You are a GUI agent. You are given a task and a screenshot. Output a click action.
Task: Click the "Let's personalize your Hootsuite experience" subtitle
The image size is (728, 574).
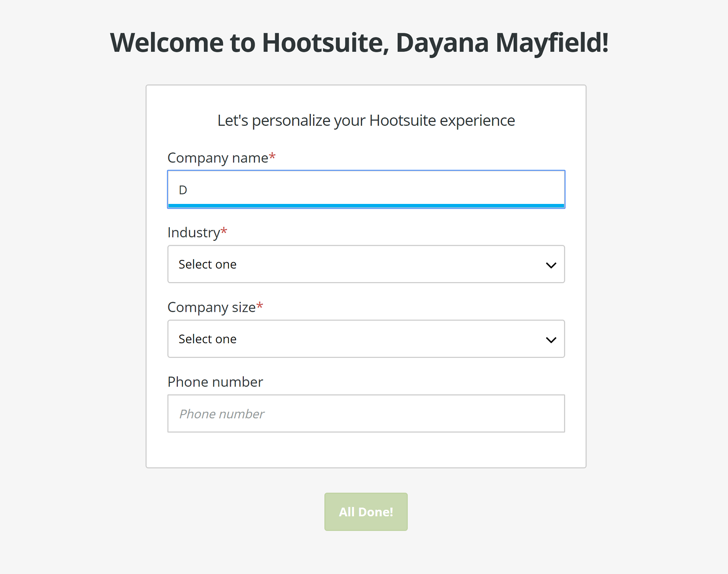coord(366,121)
